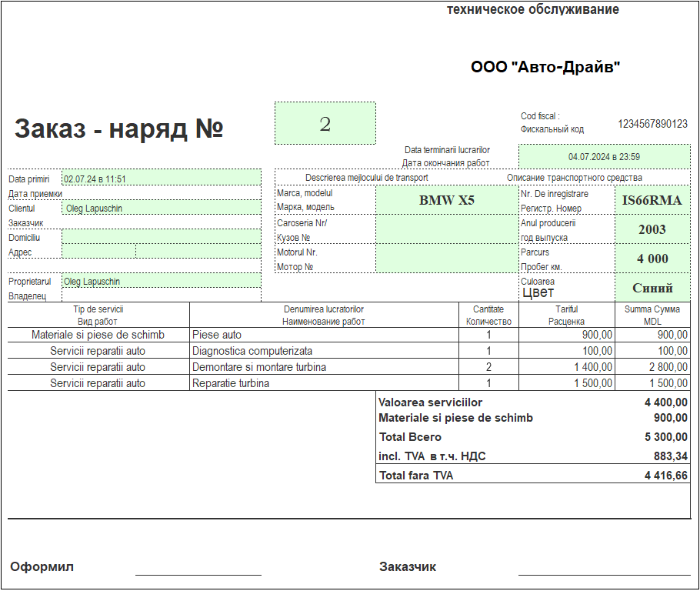Select the fiscal code 1234567890123
Screen dimensions: 700x591
pyautogui.click(x=652, y=124)
